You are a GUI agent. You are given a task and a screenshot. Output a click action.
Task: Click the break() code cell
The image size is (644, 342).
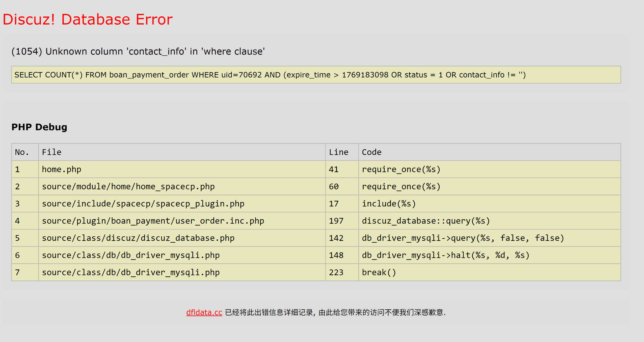(379, 272)
